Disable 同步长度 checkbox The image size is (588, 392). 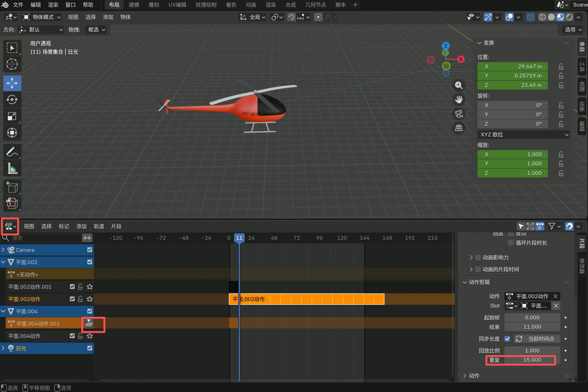(507, 339)
